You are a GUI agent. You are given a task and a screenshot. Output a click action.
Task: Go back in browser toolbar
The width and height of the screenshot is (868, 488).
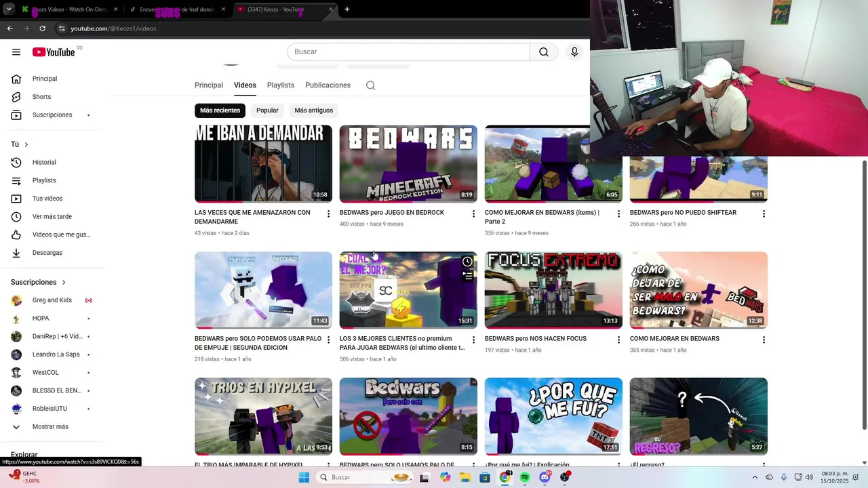9,28
